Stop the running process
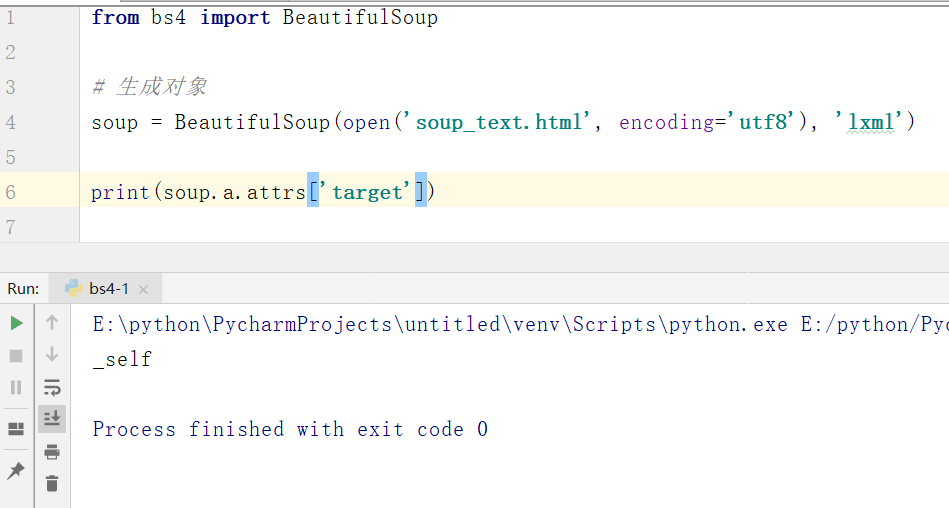Screen dimensions: 949x508 16,356
